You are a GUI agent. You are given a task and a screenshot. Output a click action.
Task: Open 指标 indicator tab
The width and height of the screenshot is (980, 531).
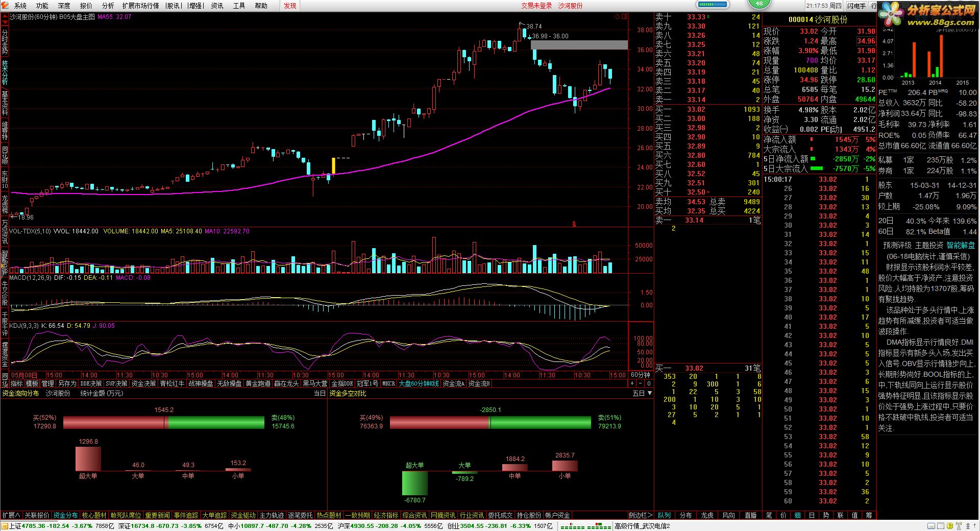click(16, 383)
